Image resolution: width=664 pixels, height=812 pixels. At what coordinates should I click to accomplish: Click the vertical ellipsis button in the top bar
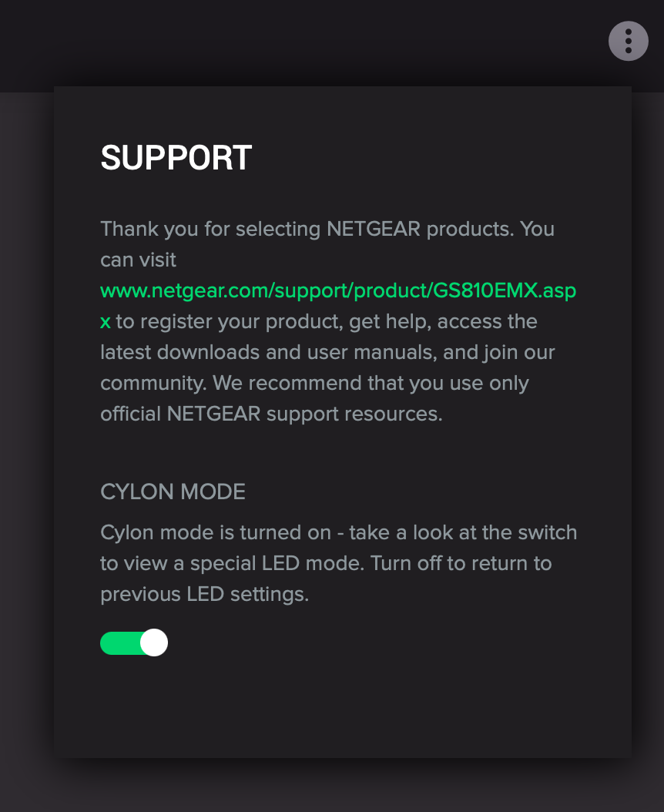coord(629,41)
